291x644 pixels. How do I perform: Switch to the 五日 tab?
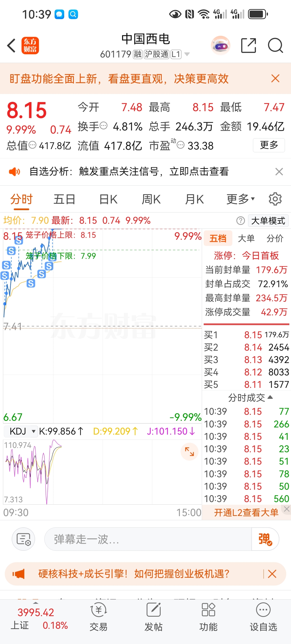[64, 199]
